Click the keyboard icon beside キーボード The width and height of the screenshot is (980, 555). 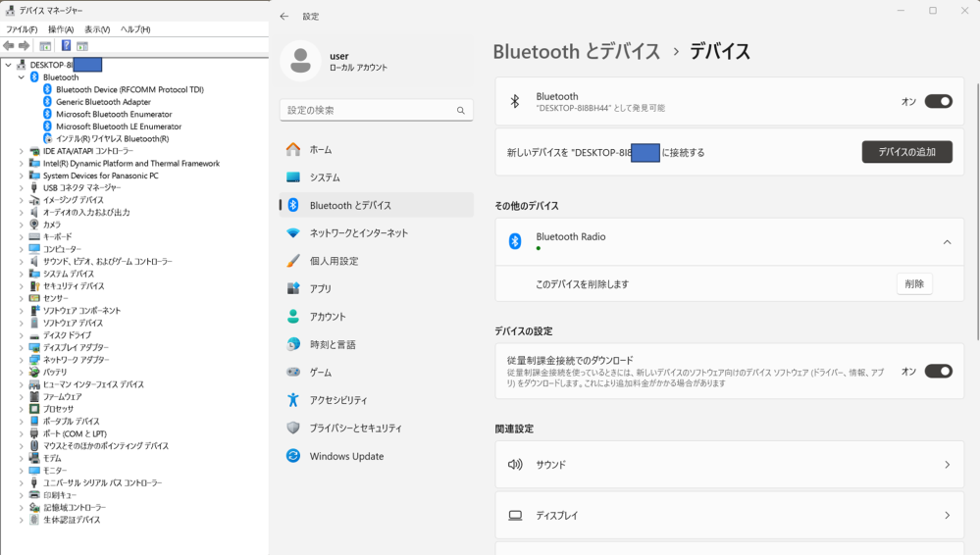[x=34, y=236]
